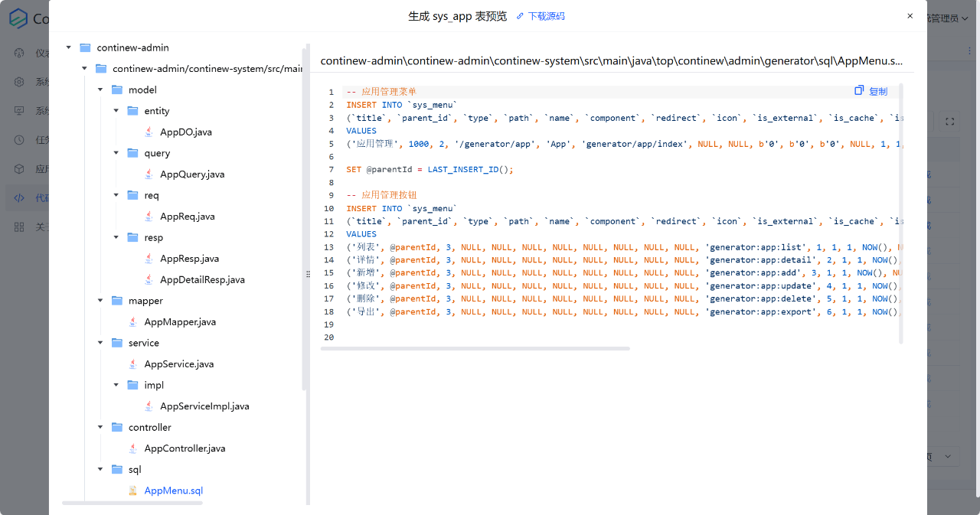980x515 pixels.
Task: Click the horizontal scrollbar under the code
Action: tap(475, 348)
